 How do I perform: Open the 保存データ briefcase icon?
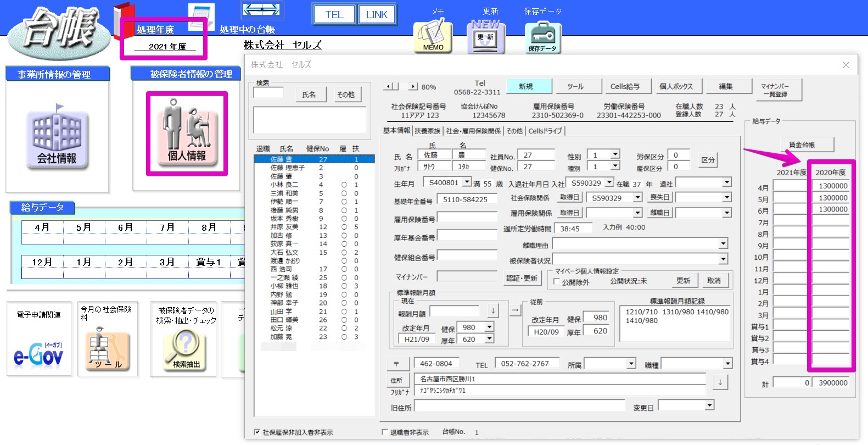[x=542, y=37]
